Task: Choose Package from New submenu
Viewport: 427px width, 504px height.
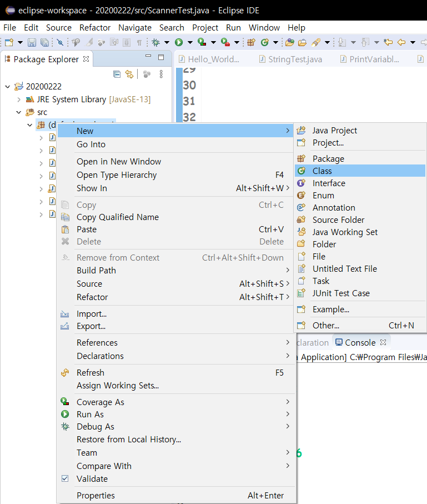Action: click(360, 159)
